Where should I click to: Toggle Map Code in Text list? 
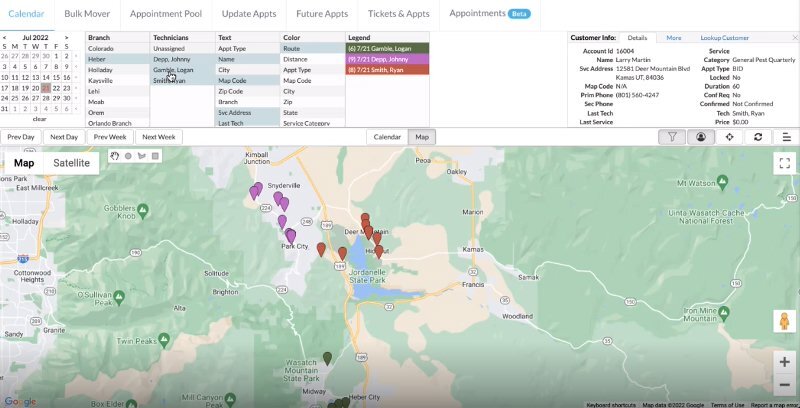(248, 81)
